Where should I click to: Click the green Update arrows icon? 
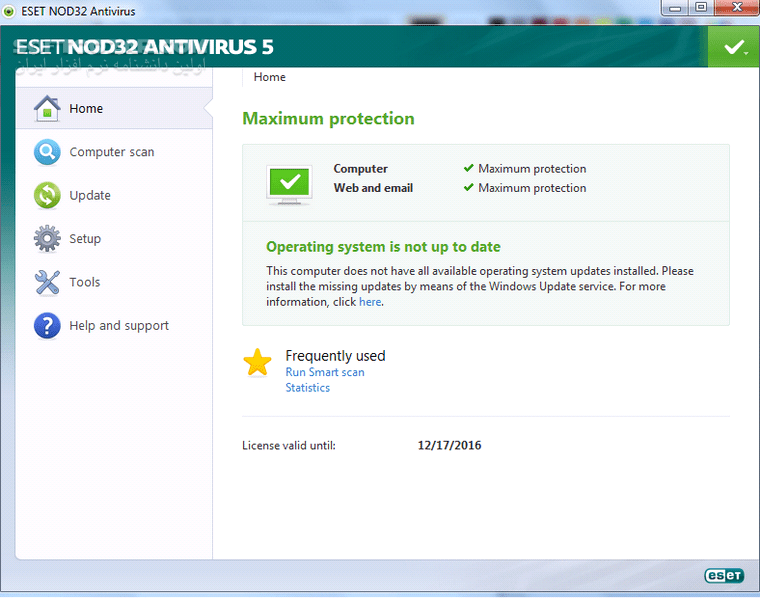coord(47,195)
